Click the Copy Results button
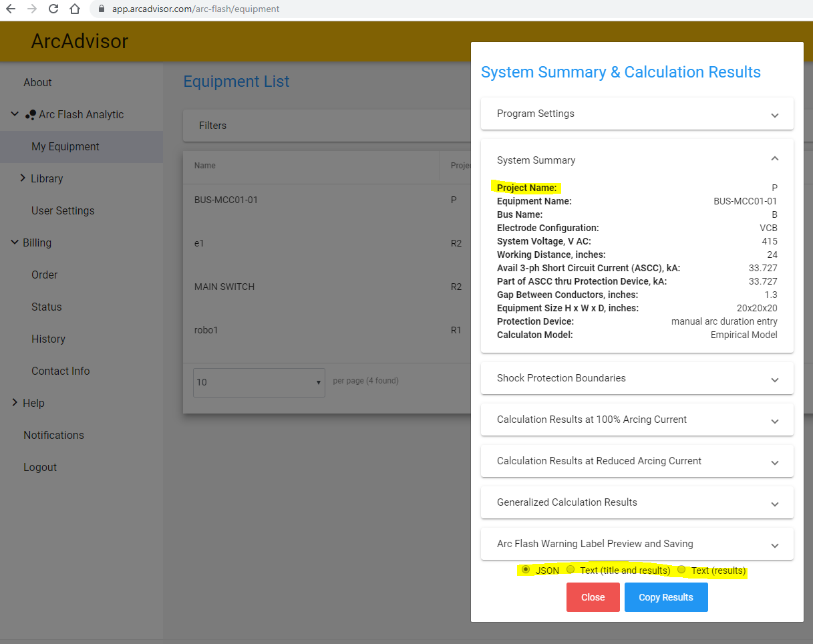The height and width of the screenshot is (644, 813). point(666,597)
